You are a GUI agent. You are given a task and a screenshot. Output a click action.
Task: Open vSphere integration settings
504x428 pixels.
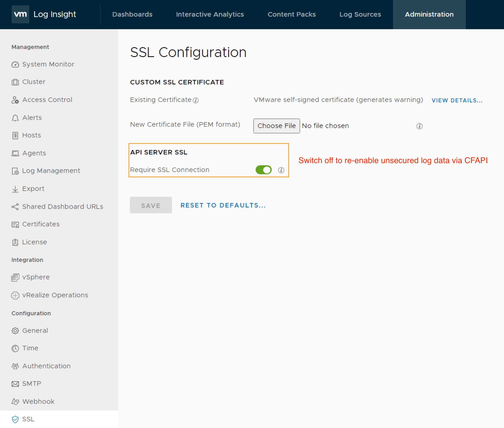(x=36, y=277)
